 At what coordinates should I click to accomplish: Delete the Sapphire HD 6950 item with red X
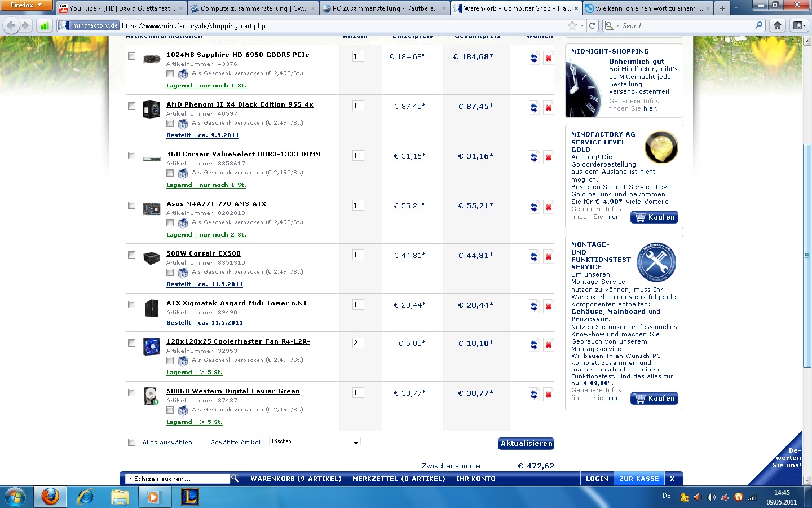[549, 58]
